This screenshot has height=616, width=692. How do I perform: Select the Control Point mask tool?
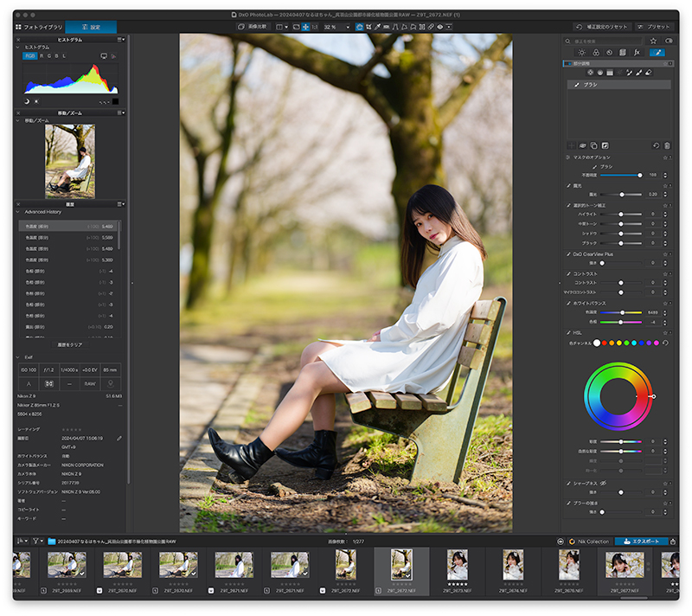click(591, 73)
